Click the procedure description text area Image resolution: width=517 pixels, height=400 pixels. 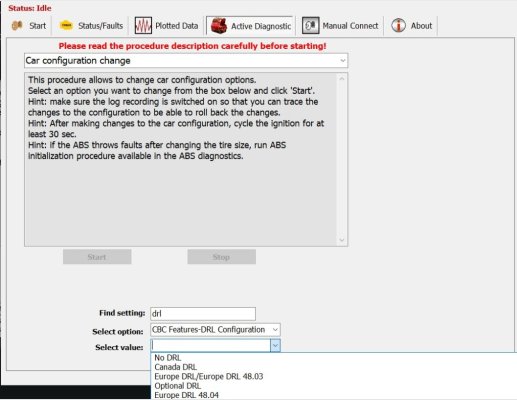pyautogui.click(x=181, y=159)
